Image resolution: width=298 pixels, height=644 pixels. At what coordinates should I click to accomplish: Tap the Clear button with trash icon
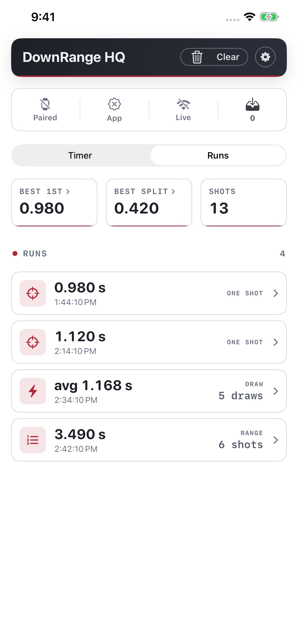click(214, 57)
